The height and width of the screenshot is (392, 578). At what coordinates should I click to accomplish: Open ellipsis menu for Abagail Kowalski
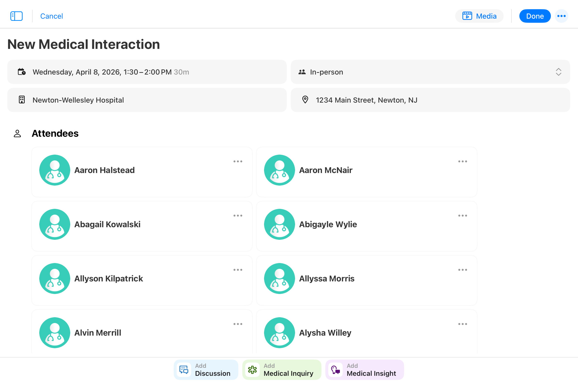pos(238,216)
